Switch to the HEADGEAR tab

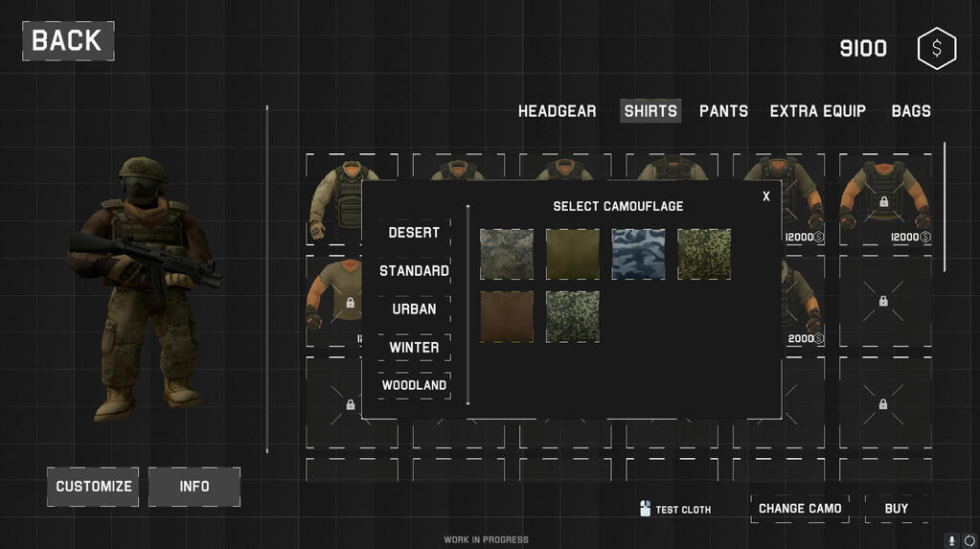(x=557, y=111)
